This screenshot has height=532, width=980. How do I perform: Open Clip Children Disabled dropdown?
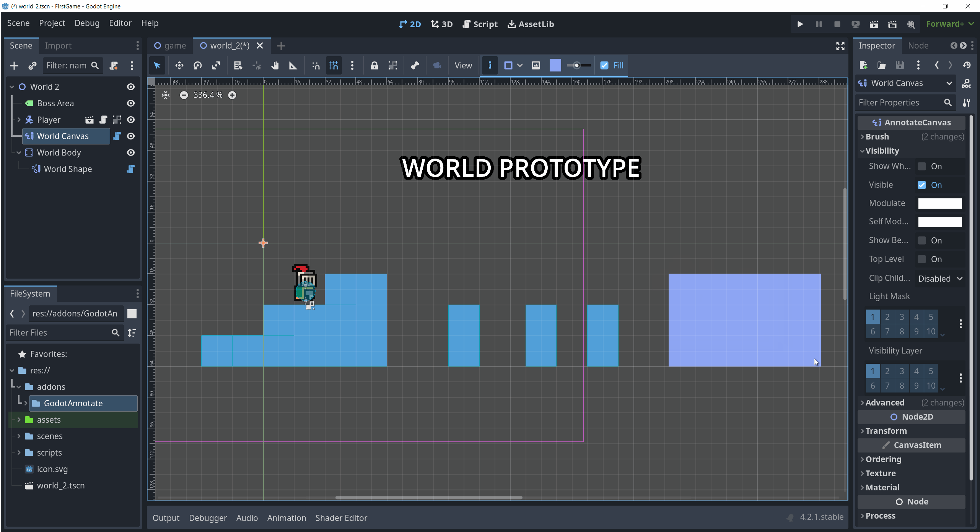pos(940,279)
